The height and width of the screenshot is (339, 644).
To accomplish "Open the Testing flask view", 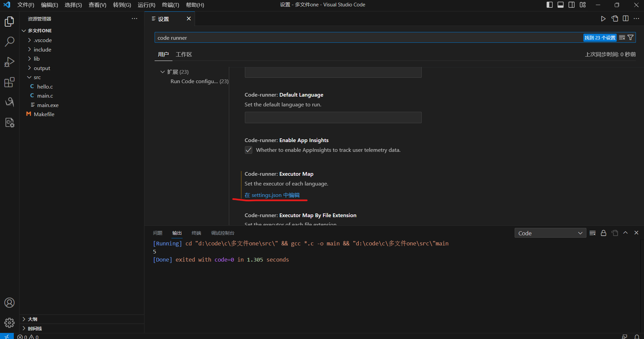I will (x=9, y=102).
